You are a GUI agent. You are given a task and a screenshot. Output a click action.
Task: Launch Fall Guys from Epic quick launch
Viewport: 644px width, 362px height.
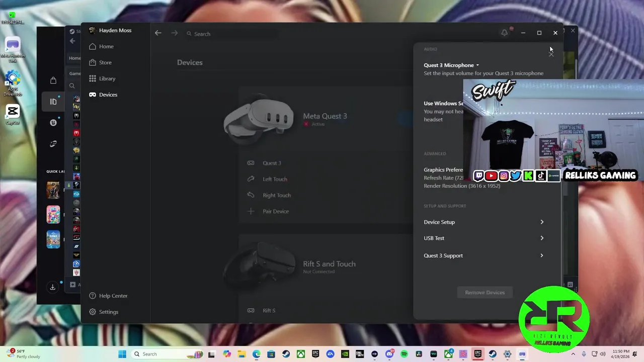point(53,215)
